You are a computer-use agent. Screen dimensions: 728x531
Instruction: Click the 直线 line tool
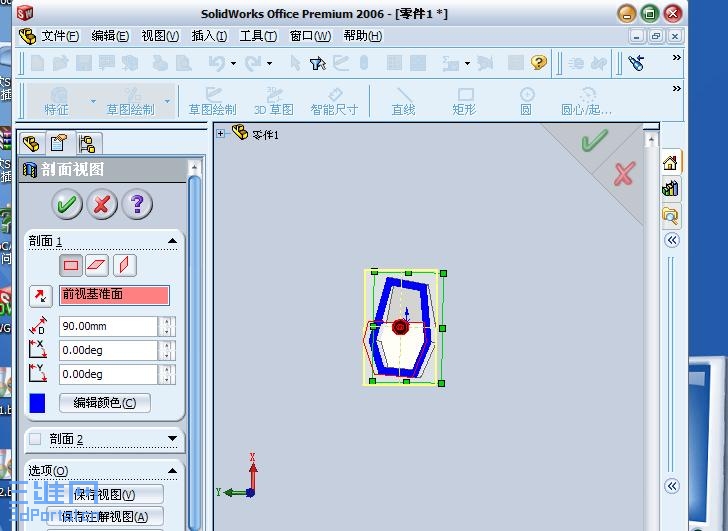pyautogui.click(x=403, y=101)
